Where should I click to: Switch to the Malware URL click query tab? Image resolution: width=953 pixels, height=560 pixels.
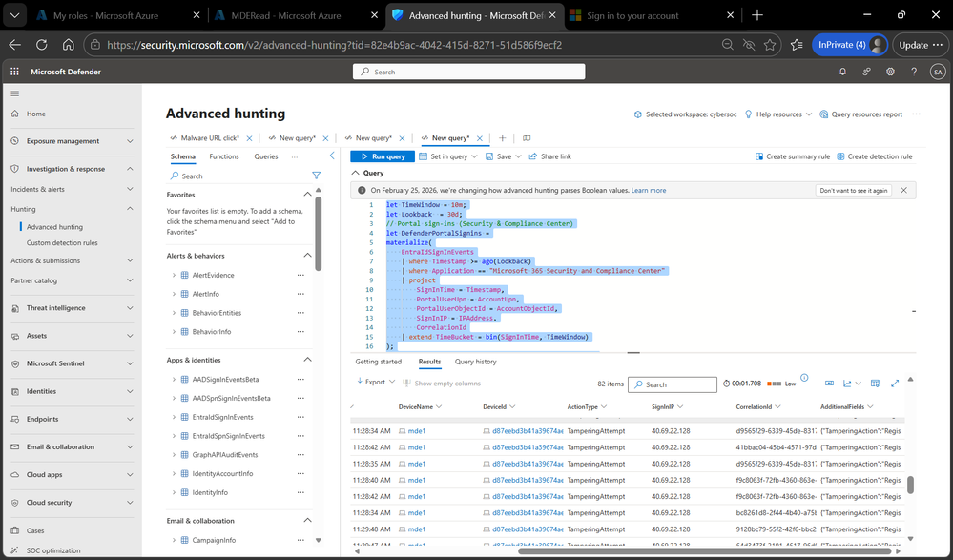pyautogui.click(x=203, y=136)
